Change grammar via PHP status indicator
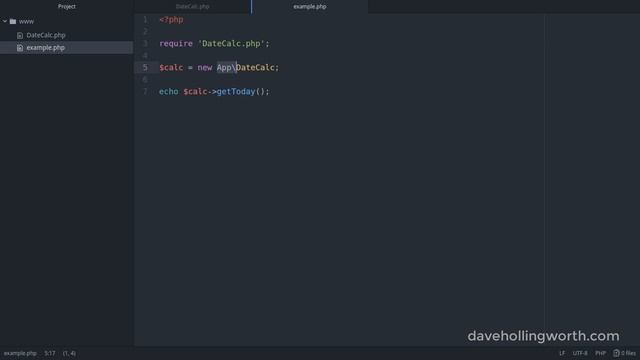This screenshot has width=640, height=360. pyautogui.click(x=600, y=353)
